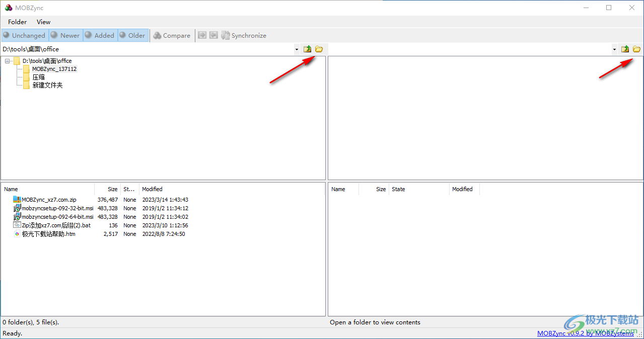Toggle the Older files filter

pos(133,35)
